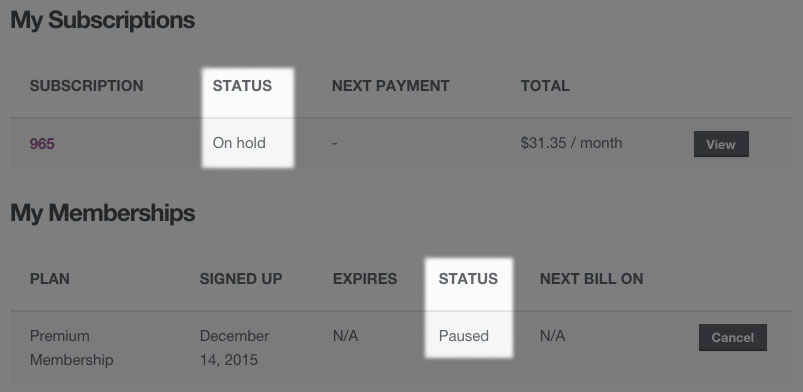Click the December 14, 2015 signup date
Image resolution: width=803 pixels, height=392 pixels.
tap(235, 348)
